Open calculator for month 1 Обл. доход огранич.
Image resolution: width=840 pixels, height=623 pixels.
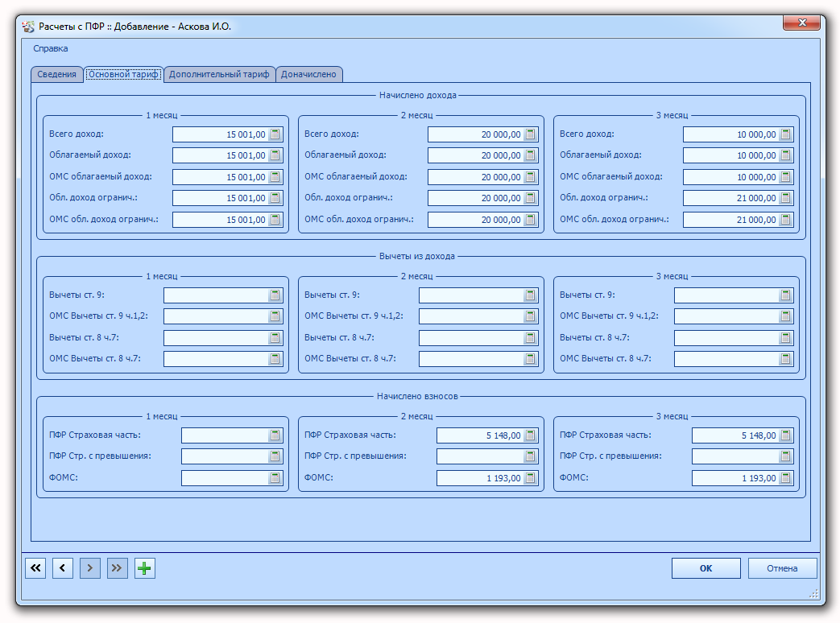[275, 198]
